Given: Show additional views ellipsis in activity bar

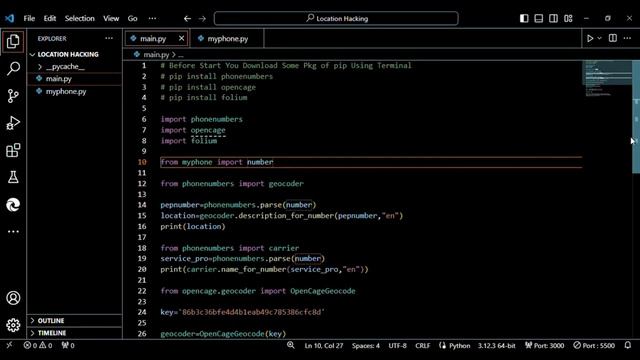Looking at the screenshot, I should point(13,231).
